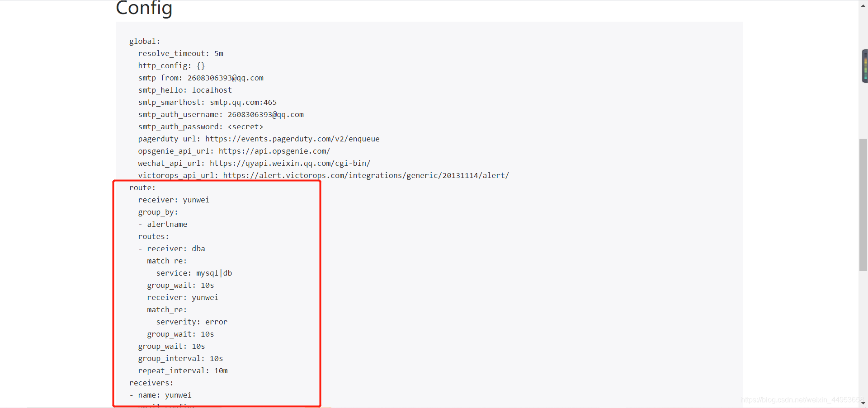The image size is (868, 408).
Task: Click 'serverity: error' line
Action: [x=192, y=322]
